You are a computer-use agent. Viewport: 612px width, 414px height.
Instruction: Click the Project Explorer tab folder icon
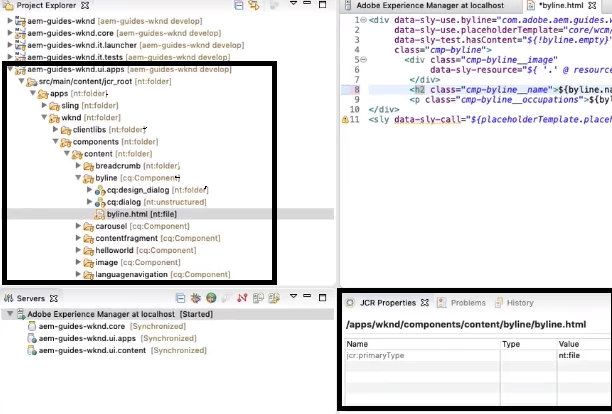coord(8,5)
